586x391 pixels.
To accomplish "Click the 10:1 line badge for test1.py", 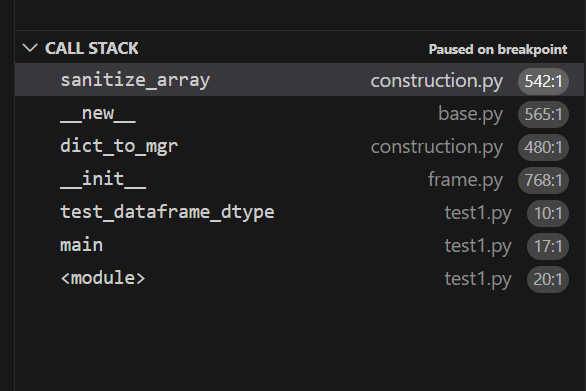I will pos(548,213).
